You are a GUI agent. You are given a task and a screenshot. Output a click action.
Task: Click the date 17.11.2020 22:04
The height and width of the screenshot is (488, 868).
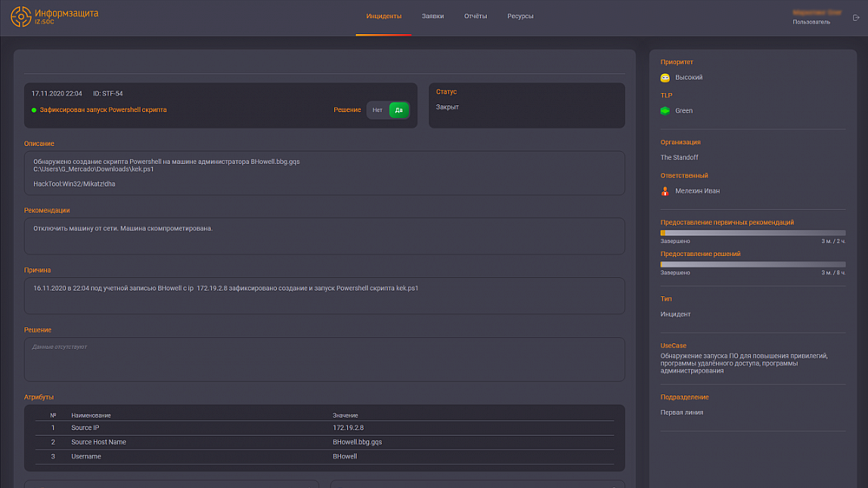56,94
